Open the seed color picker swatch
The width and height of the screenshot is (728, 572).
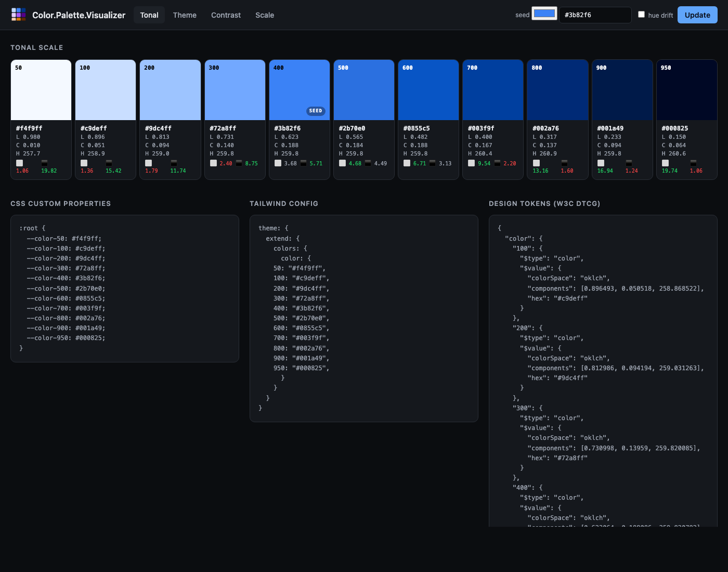point(544,14)
